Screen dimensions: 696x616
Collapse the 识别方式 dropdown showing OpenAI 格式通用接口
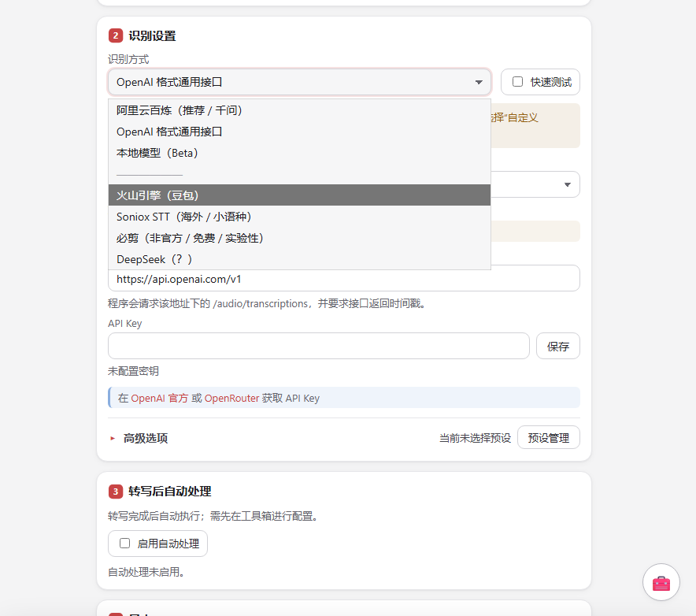tap(300, 82)
